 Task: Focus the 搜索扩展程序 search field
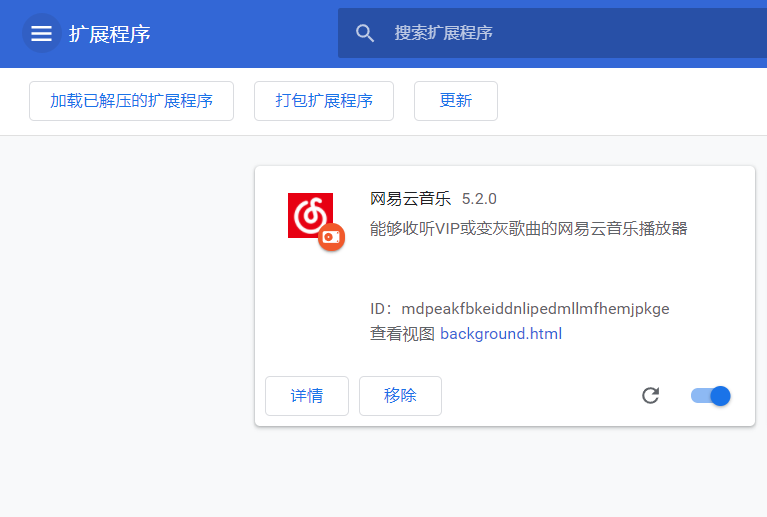(x=552, y=33)
